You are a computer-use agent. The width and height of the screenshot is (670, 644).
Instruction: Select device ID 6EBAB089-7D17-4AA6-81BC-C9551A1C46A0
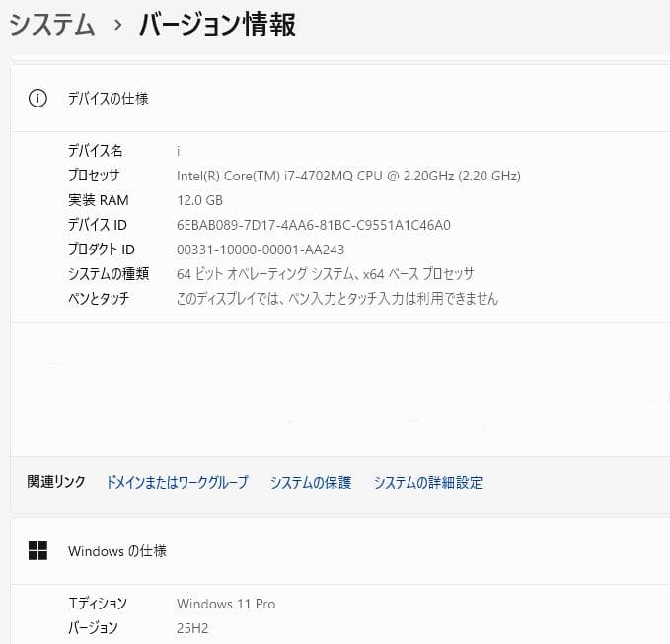[x=314, y=225]
